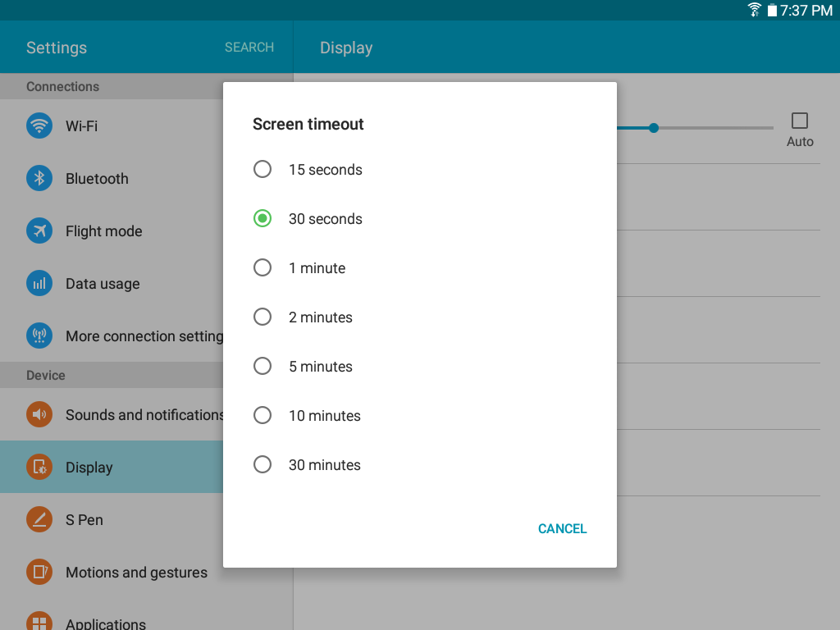
Task: Tap the battery status bar icon
Action: click(x=772, y=10)
